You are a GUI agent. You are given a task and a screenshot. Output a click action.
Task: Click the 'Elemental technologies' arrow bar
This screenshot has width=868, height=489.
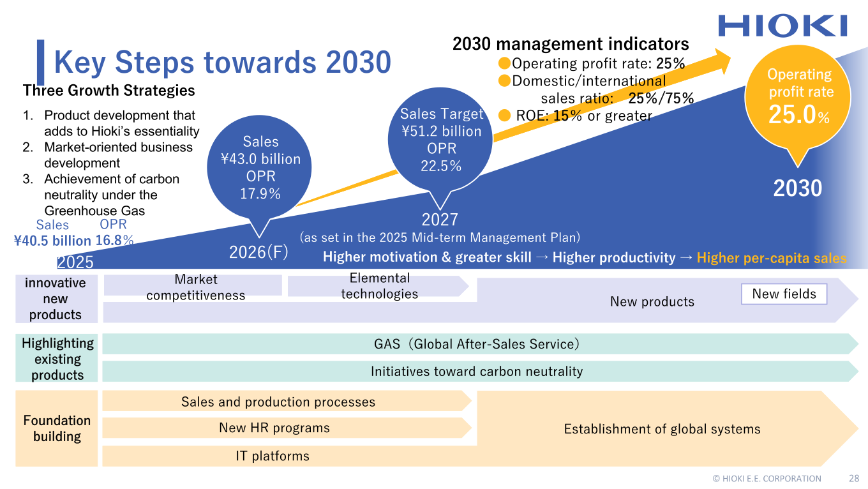[x=379, y=285]
